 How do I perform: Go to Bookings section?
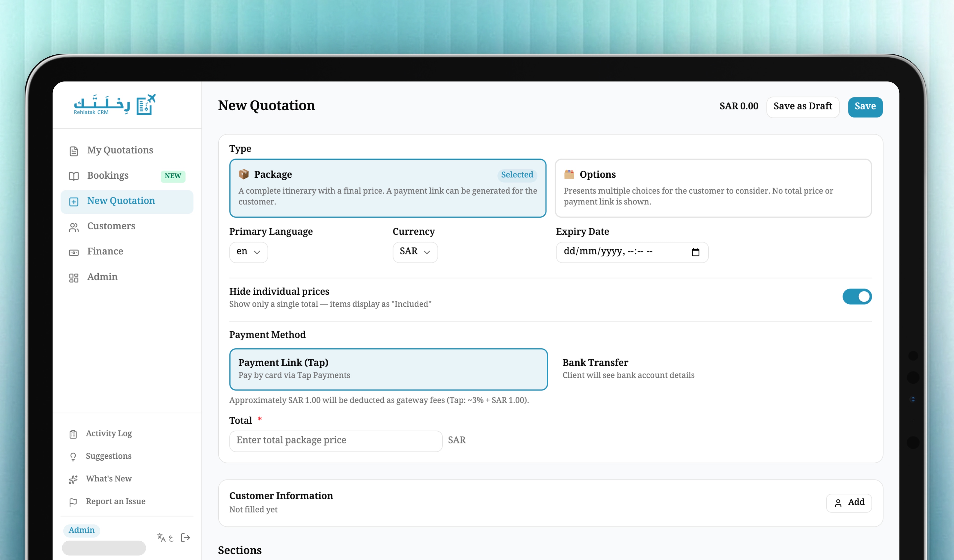click(127, 176)
